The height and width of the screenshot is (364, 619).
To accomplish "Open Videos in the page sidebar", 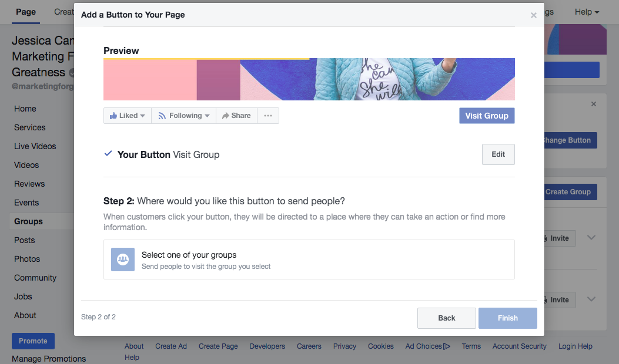I will pyautogui.click(x=26, y=165).
